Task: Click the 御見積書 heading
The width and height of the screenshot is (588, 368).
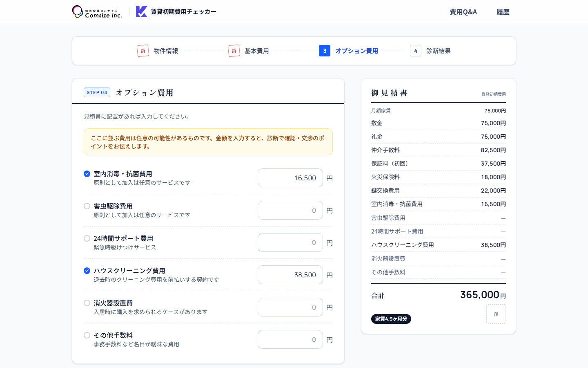Action: tap(389, 93)
